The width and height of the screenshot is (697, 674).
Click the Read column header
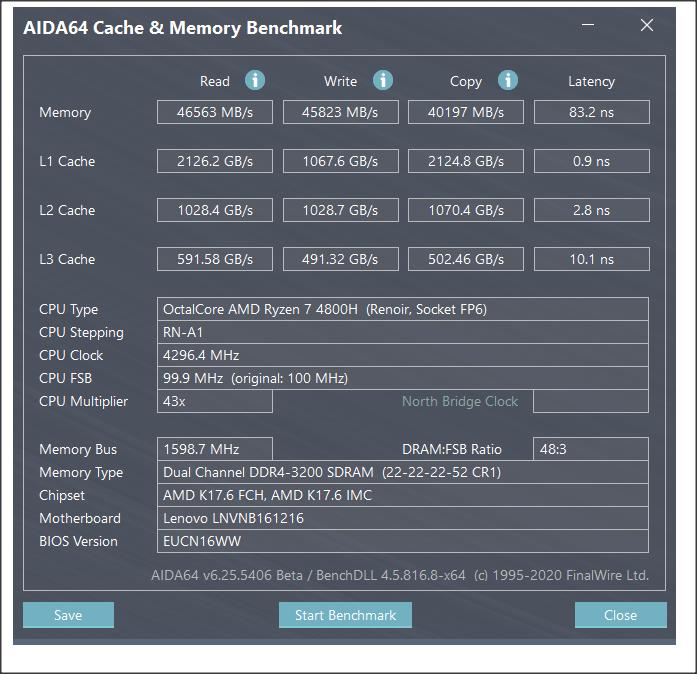[x=215, y=81]
